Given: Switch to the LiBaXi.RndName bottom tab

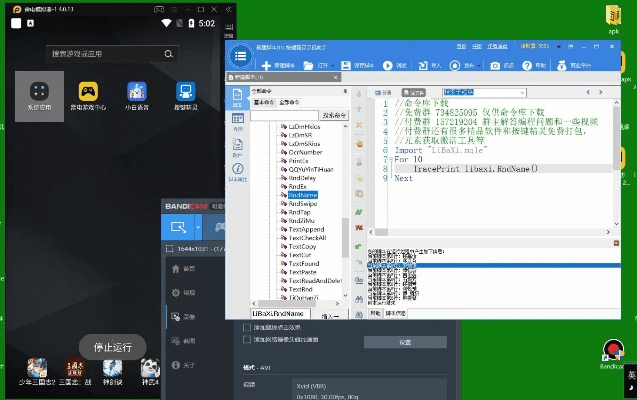Looking at the screenshot, I should 277,313.
